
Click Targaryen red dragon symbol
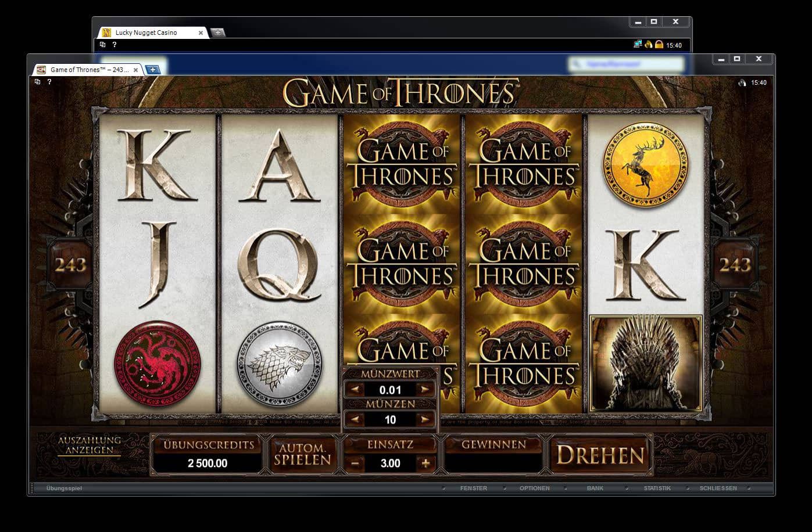click(x=158, y=364)
